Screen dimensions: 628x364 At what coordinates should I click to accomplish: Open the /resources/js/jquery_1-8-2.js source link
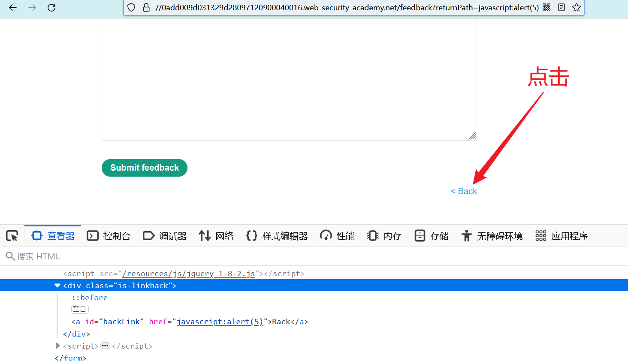coord(189,274)
